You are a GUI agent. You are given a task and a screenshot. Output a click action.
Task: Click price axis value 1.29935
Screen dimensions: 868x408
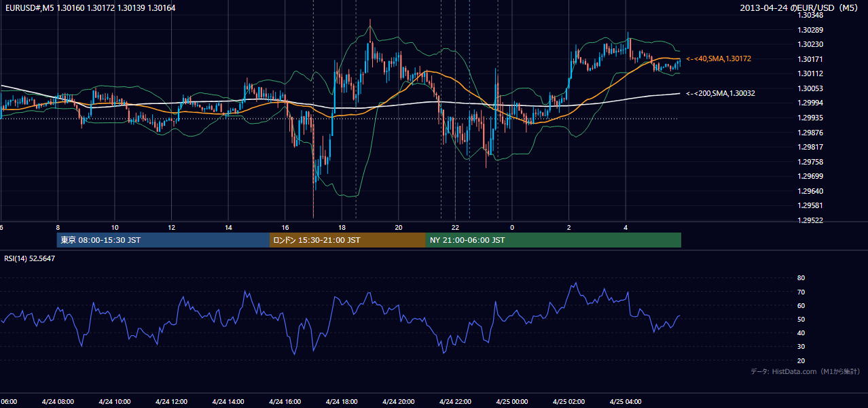pyautogui.click(x=810, y=118)
